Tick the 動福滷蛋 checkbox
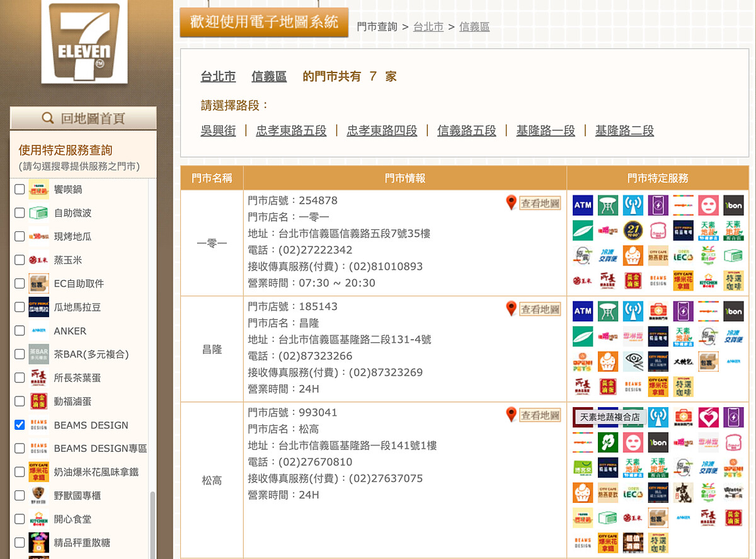The height and width of the screenshot is (559, 756). [20, 401]
